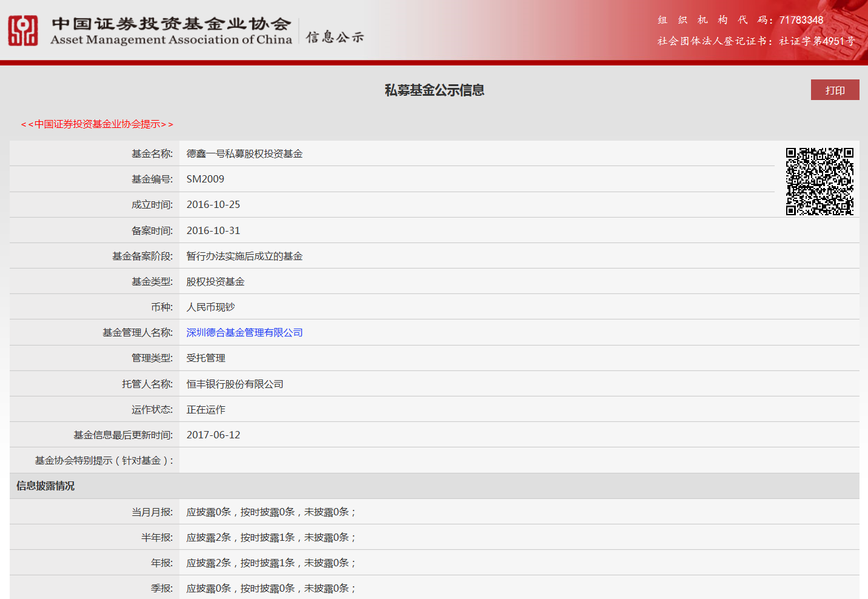
Task: Click the 基金管理人名称 label
Action: point(138,332)
